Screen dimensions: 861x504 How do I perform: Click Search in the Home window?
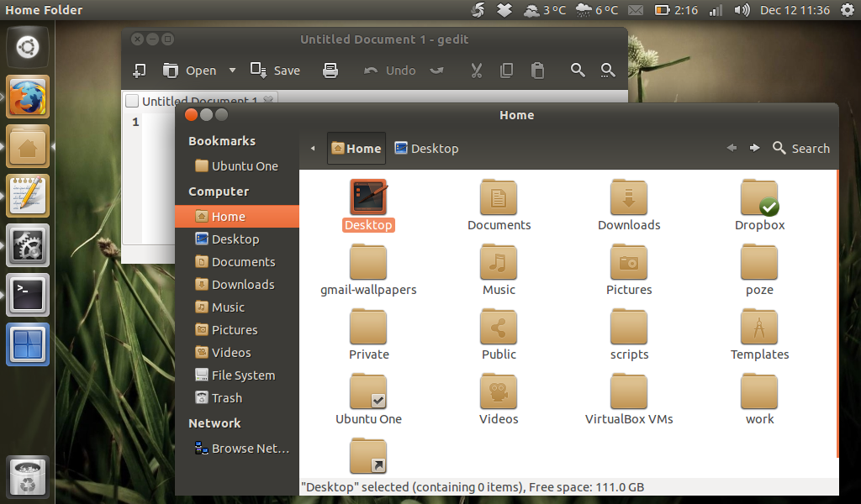click(x=800, y=148)
